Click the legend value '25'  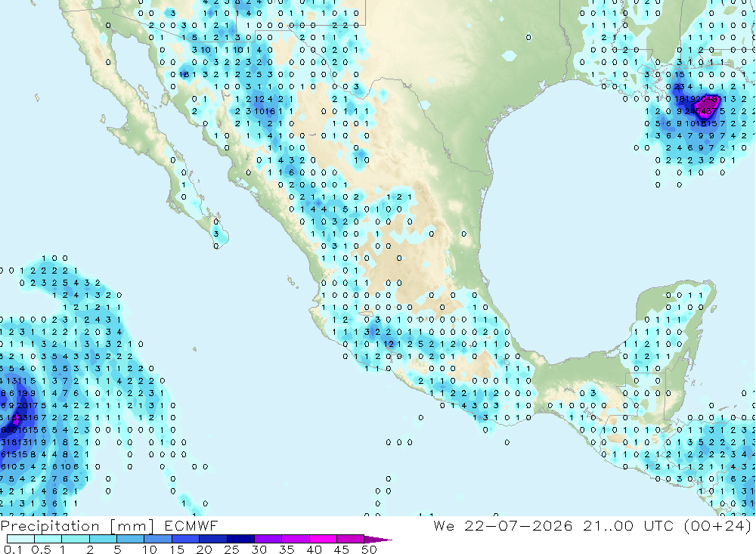coord(232,549)
